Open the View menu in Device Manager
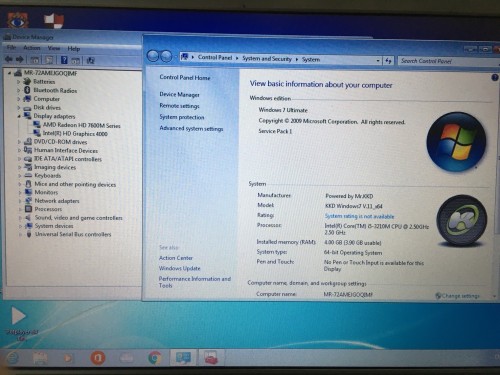This screenshot has height=375, width=500. click(54, 48)
